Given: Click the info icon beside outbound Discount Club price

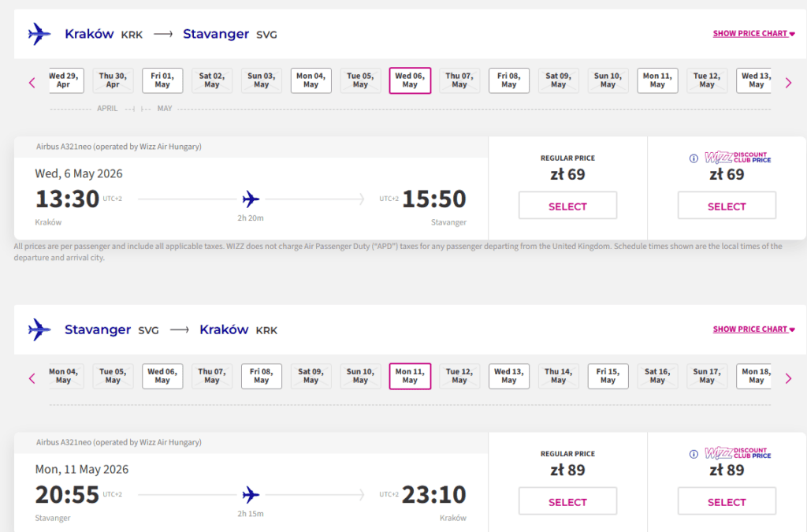Looking at the screenshot, I should coord(694,158).
